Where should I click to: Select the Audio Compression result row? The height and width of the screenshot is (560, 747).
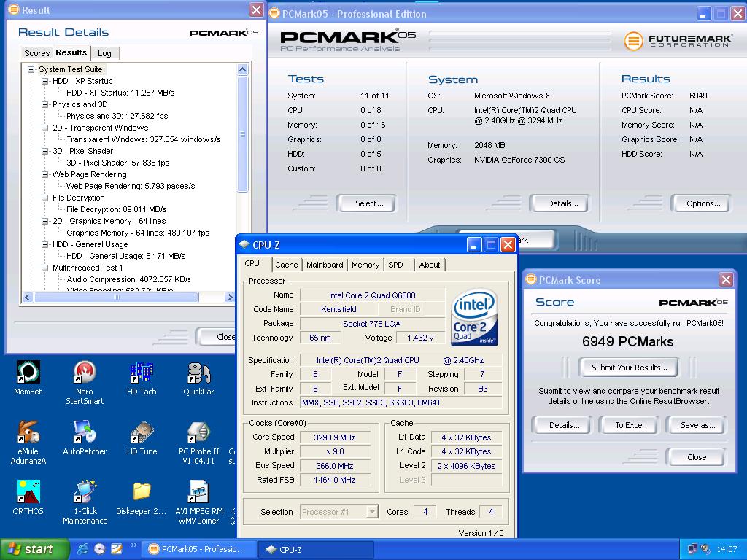(128, 279)
